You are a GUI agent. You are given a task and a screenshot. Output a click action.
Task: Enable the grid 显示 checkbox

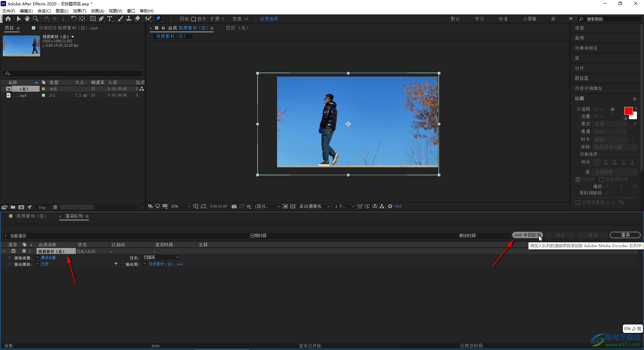[194, 19]
